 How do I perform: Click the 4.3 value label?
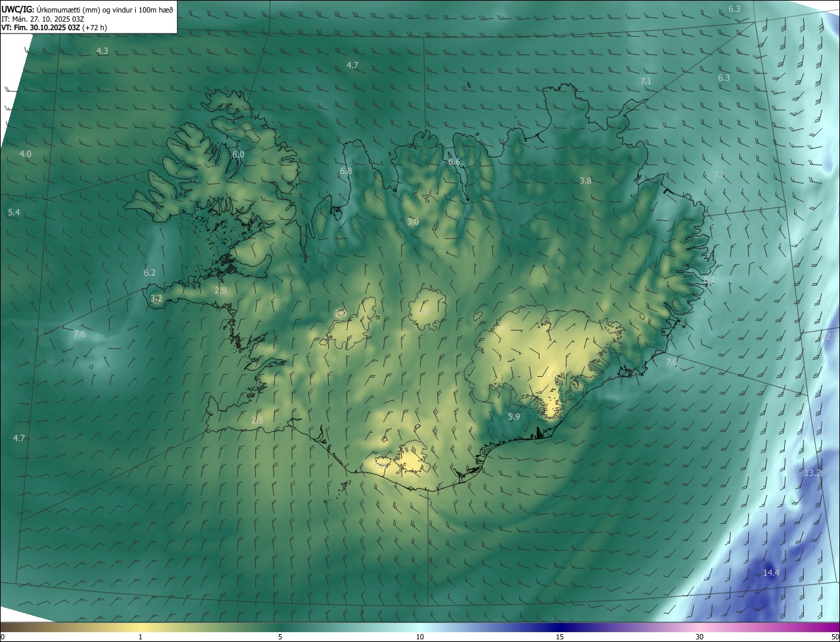click(102, 51)
